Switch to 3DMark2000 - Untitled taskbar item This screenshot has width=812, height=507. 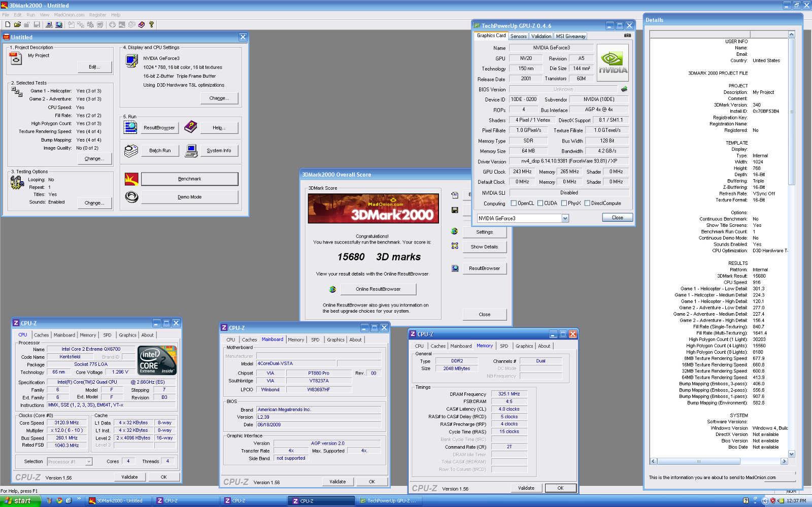(119, 501)
